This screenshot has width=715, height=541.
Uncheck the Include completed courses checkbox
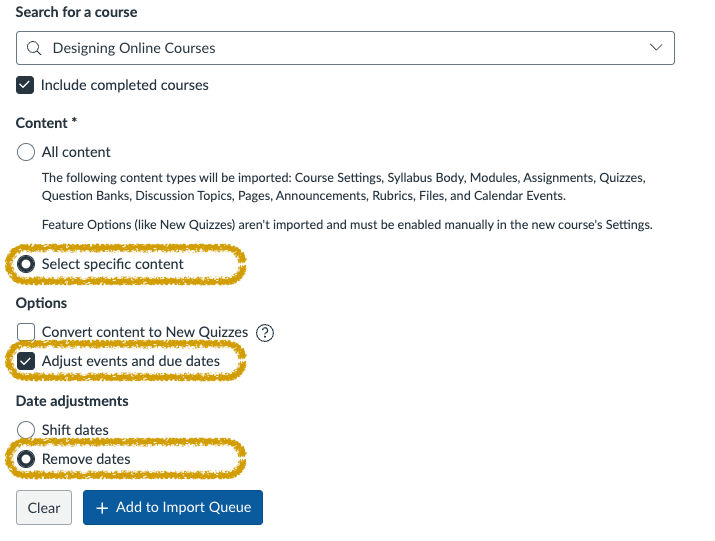coord(26,85)
